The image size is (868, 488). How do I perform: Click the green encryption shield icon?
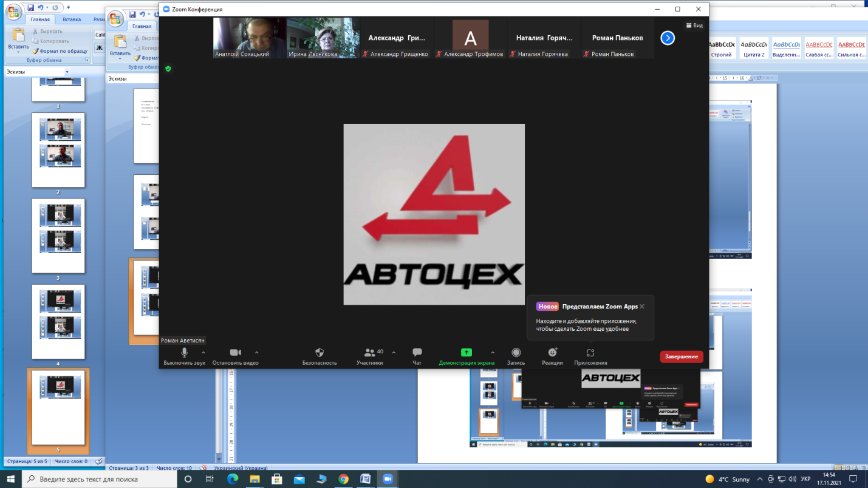168,69
